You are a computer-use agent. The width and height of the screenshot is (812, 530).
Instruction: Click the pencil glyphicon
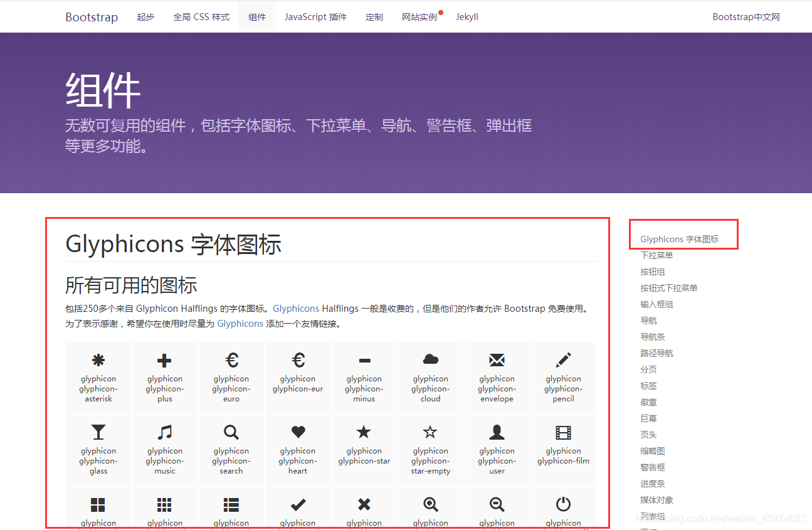click(x=564, y=359)
